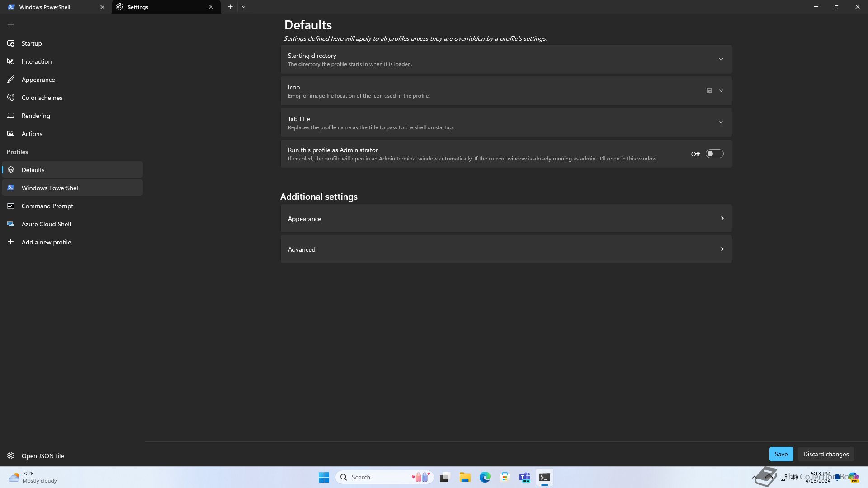Open Microsoft Store from taskbar
Screen dimensions: 868x488
pos(505,477)
